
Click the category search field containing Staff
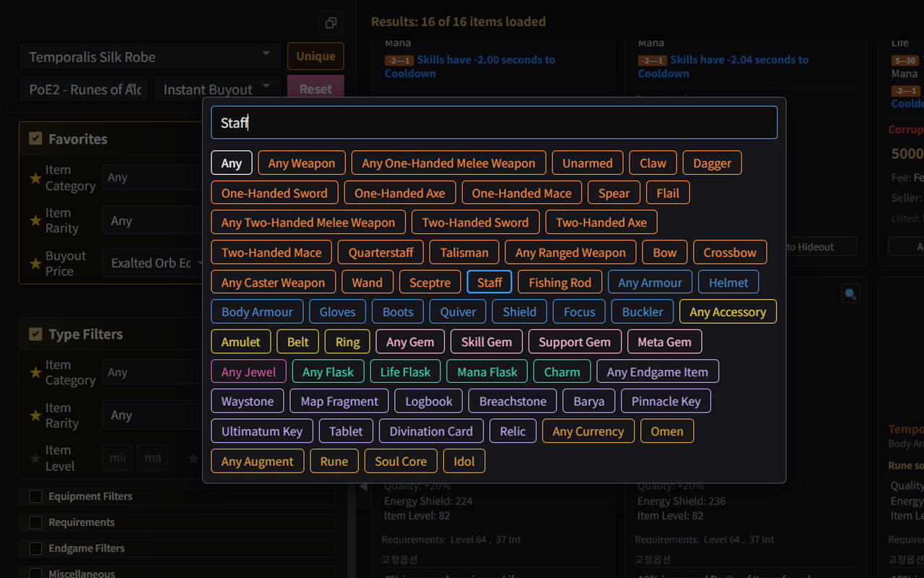pyautogui.click(x=494, y=123)
